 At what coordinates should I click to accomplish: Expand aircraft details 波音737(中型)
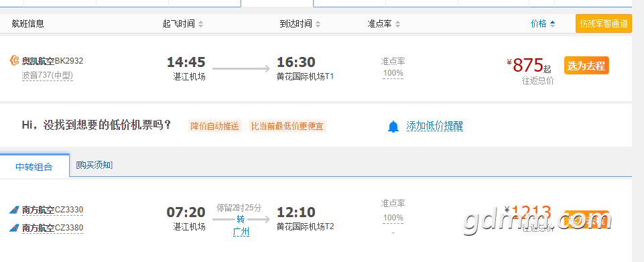click(x=47, y=76)
